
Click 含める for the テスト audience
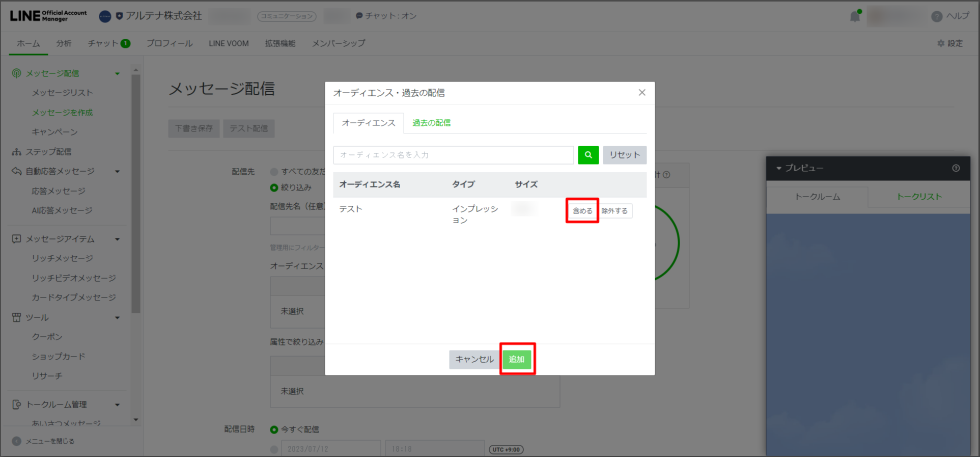tap(582, 211)
